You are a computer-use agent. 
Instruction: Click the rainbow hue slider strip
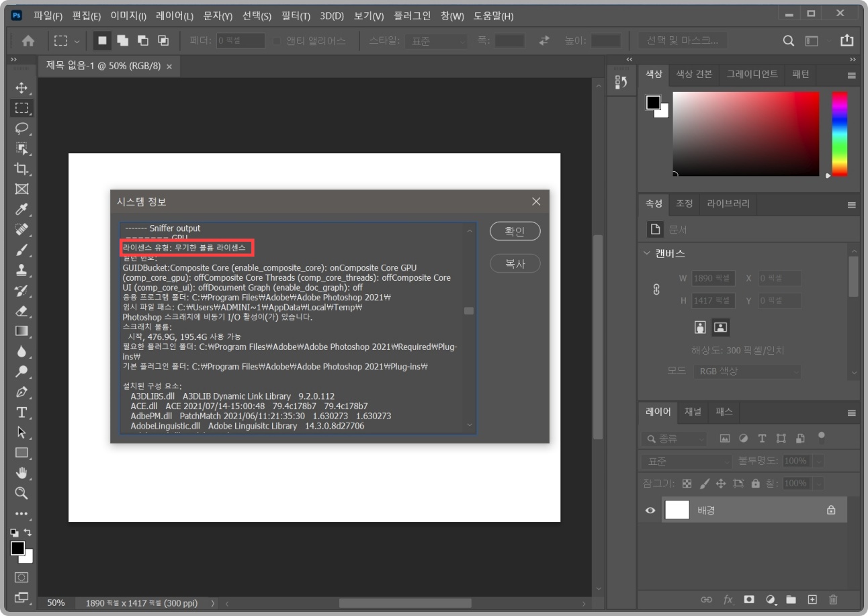click(x=840, y=134)
